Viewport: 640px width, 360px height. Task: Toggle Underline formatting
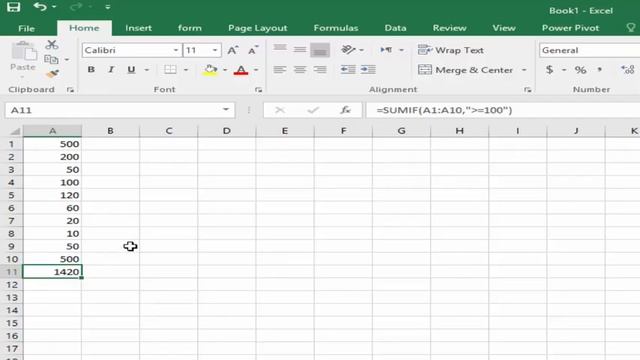click(x=131, y=70)
